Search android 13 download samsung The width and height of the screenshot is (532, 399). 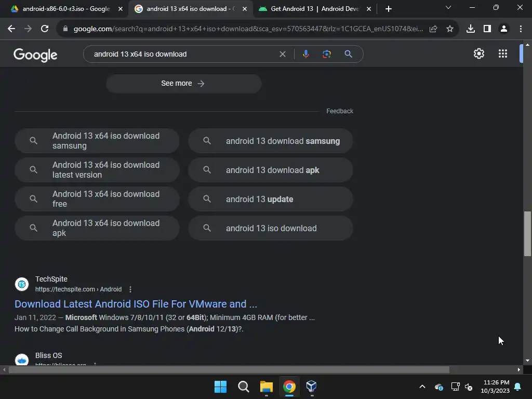270,141
